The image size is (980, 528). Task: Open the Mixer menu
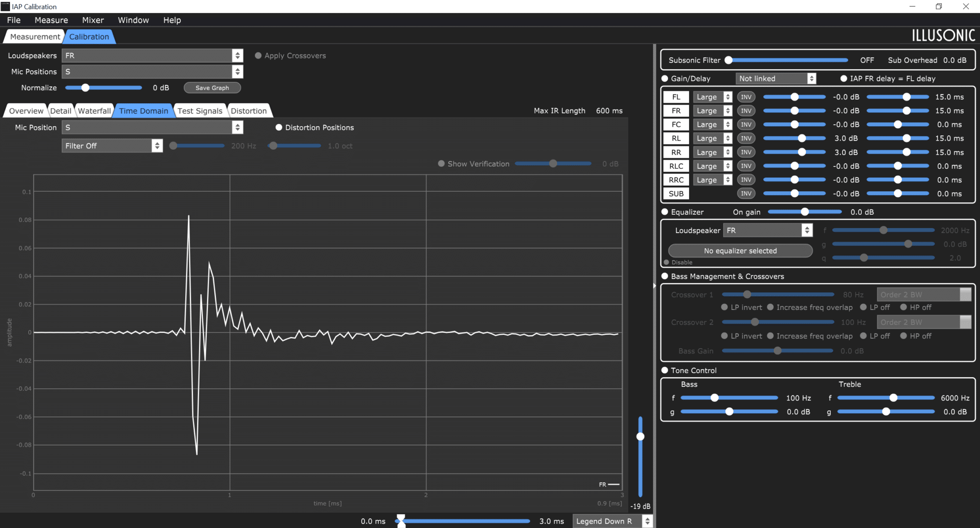pyautogui.click(x=93, y=20)
